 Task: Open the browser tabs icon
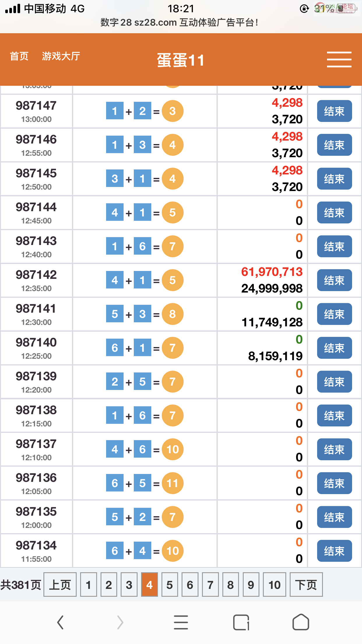pyautogui.click(x=241, y=622)
